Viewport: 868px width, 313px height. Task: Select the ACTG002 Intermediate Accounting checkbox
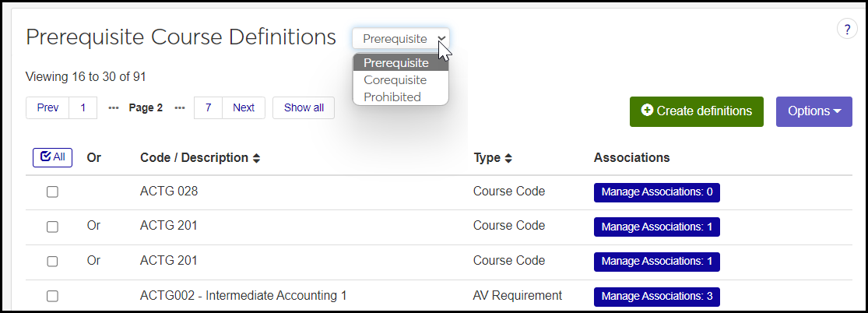(52, 296)
